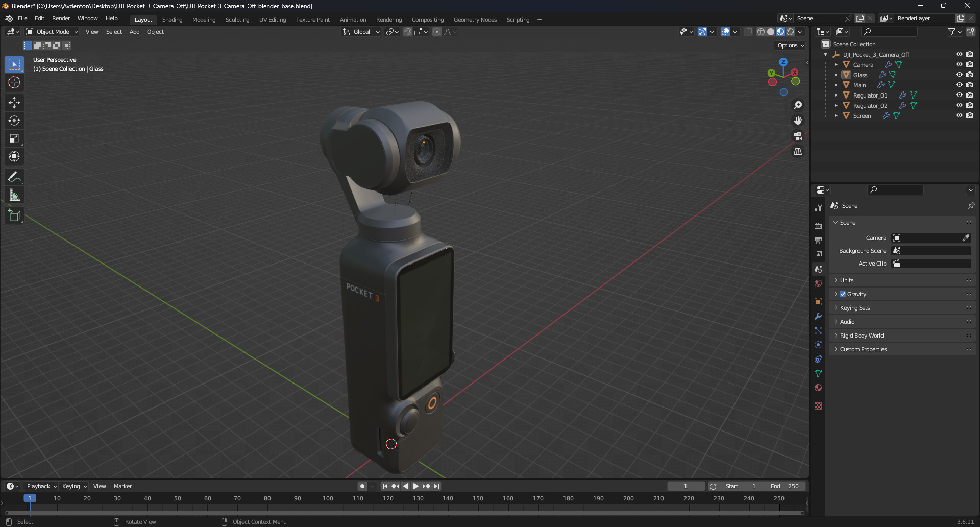Open the World properties tab
The height and width of the screenshot is (527, 980).
click(818, 283)
